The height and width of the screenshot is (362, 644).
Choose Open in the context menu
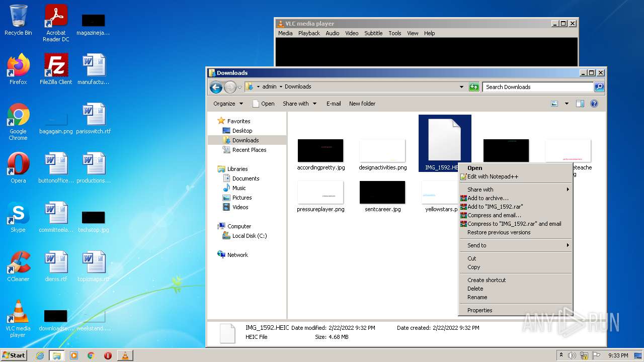[x=515, y=168]
